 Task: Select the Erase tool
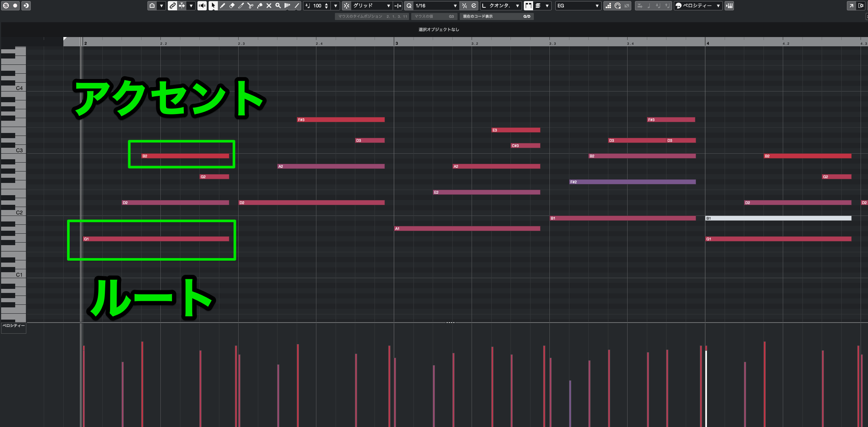point(232,6)
